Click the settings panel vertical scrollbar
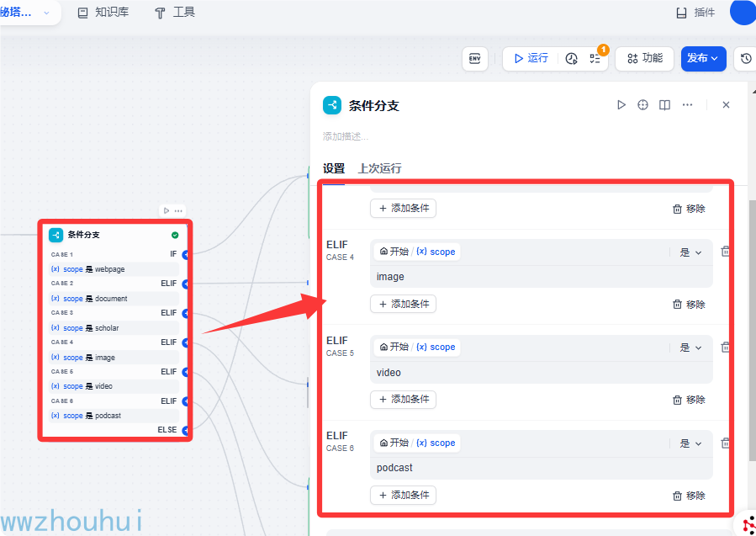The width and height of the screenshot is (756, 536). click(752, 331)
